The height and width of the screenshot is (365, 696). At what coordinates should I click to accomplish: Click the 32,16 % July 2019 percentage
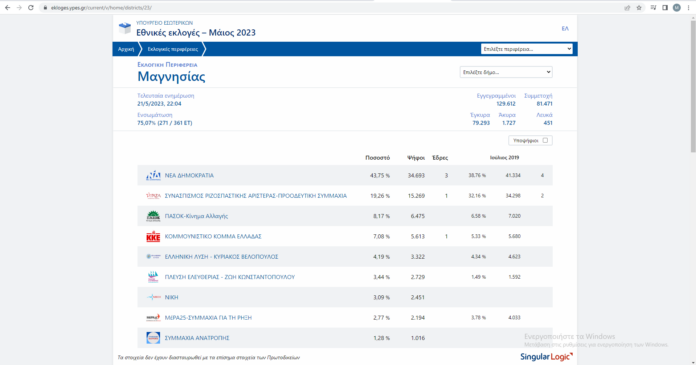pos(477,196)
